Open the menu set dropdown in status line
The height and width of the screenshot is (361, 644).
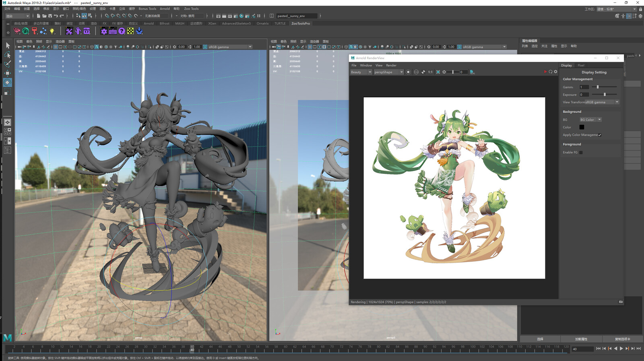[x=17, y=16]
